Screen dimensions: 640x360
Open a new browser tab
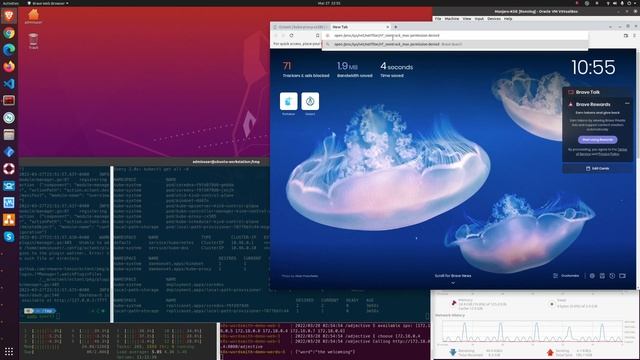click(x=396, y=27)
